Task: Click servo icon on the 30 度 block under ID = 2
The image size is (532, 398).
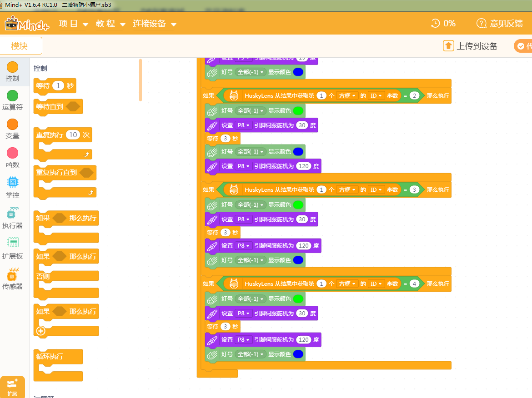Action: click(212, 125)
